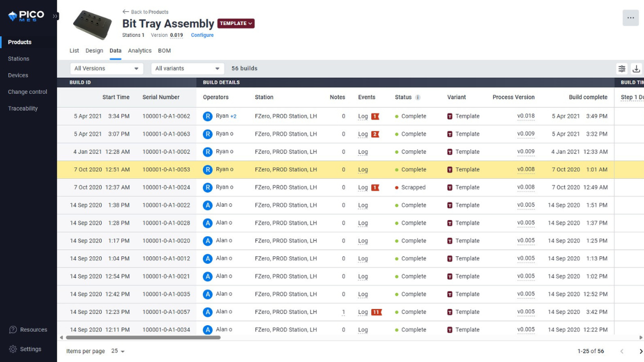Open the All variants dropdown
The image size is (644, 362).
(x=187, y=68)
